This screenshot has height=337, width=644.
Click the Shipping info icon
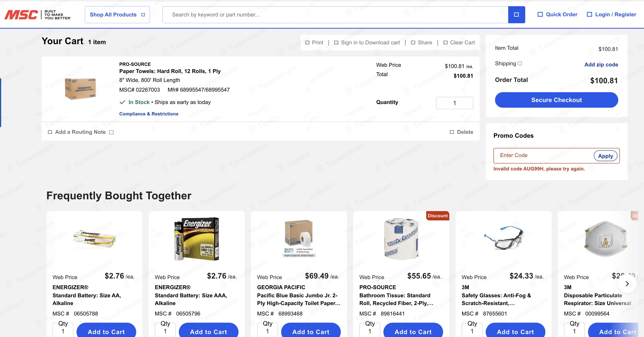(520, 64)
